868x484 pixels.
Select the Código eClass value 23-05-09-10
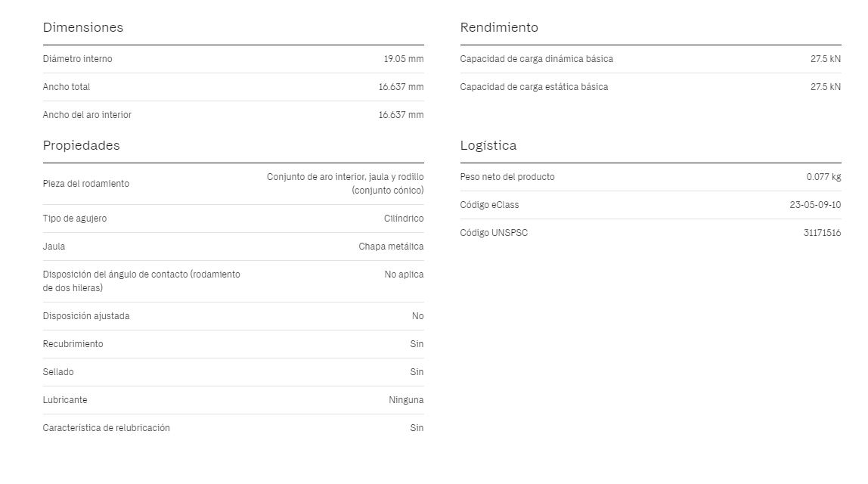(x=815, y=205)
